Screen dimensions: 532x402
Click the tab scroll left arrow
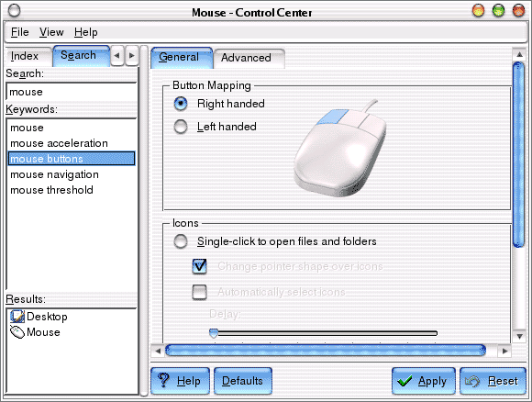117,55
